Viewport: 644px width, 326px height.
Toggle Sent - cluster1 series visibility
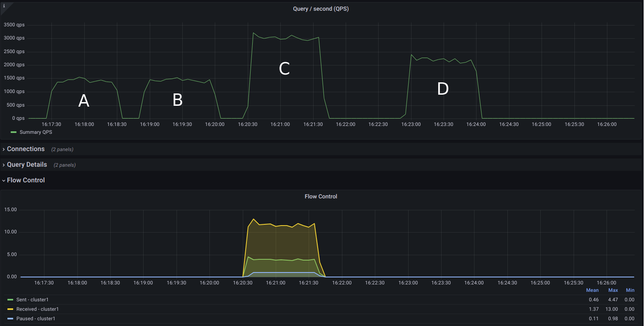pyautogui.click(x=32, y=300)
